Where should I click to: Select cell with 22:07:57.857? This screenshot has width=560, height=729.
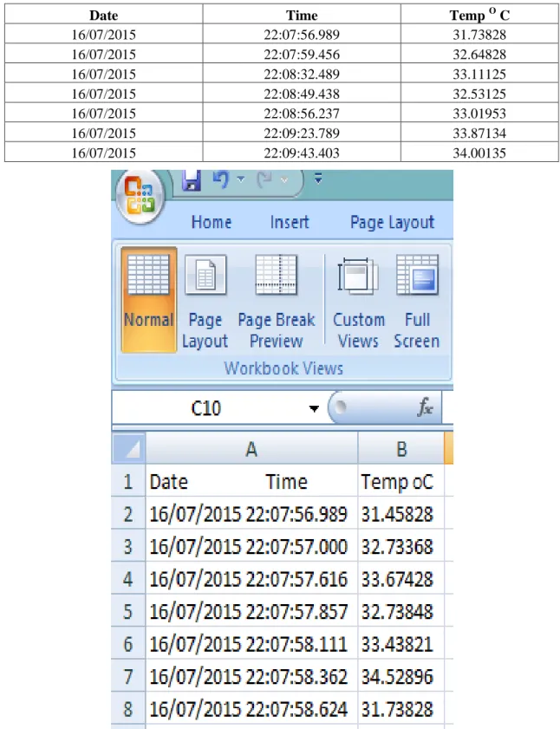pyautogui.click(x=251, y=611)
